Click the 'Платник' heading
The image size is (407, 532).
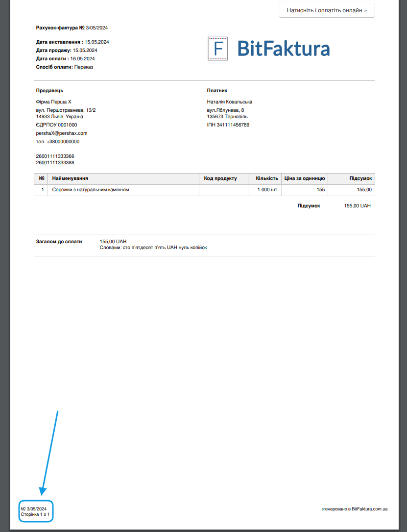[217, 91]
